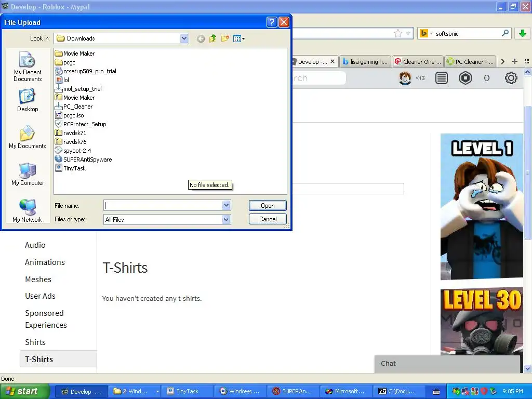Open Shirts in Develop sidebar

click(x=35, y=342)
